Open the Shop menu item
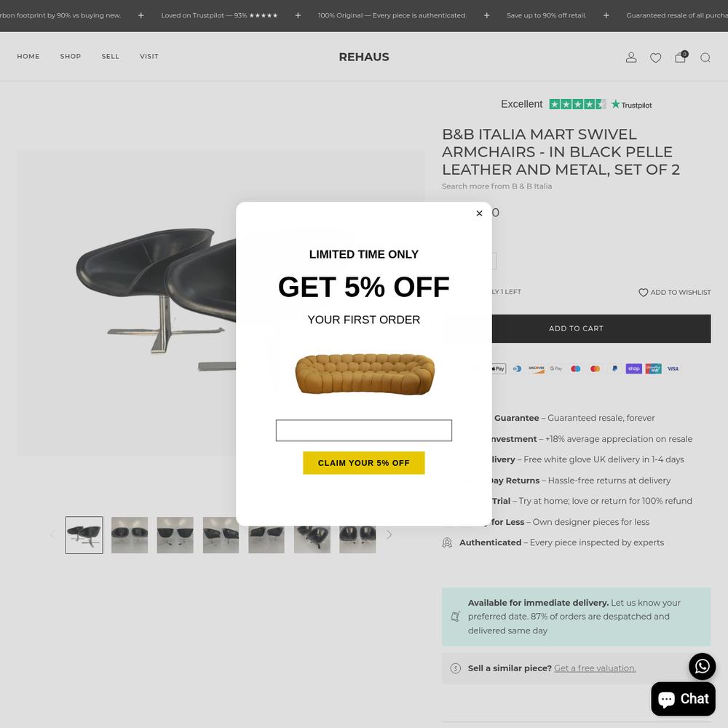728x728 pixels. point(71,56)
